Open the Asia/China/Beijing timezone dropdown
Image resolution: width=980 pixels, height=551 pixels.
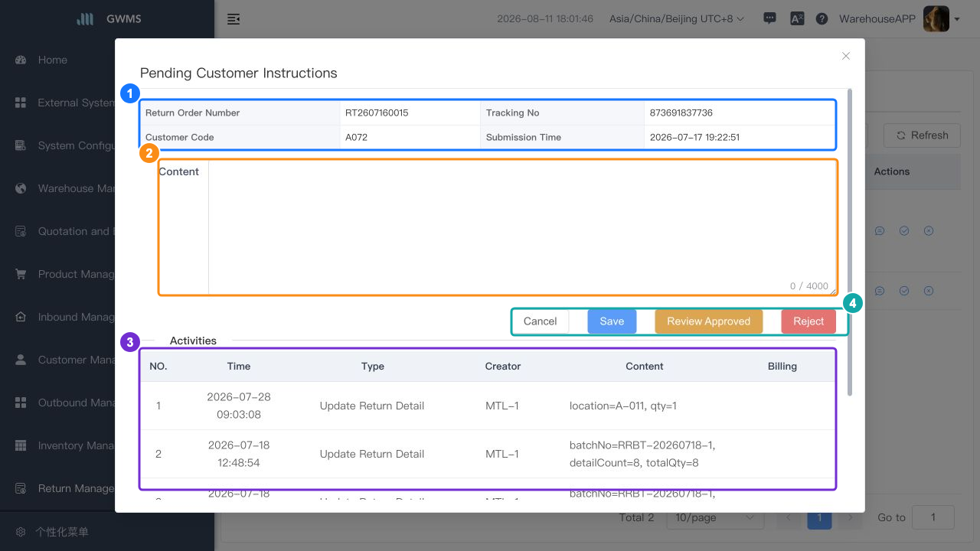click(677, 19)
